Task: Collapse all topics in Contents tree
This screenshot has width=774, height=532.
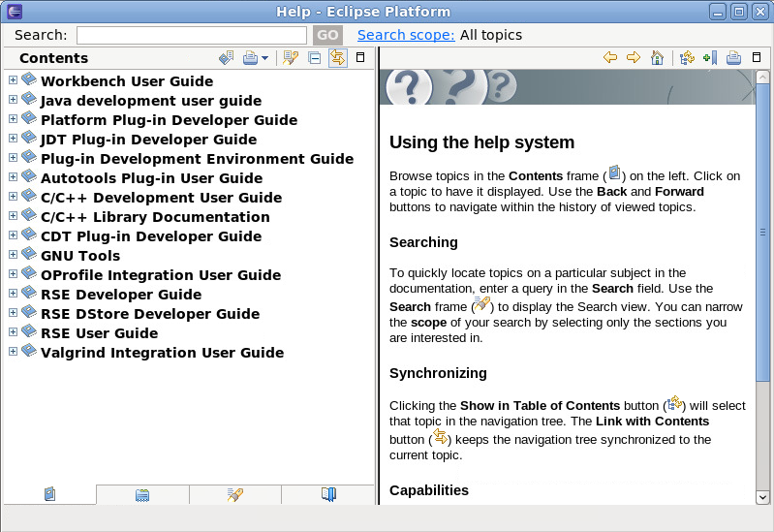Action: click(x=314, y=58)
